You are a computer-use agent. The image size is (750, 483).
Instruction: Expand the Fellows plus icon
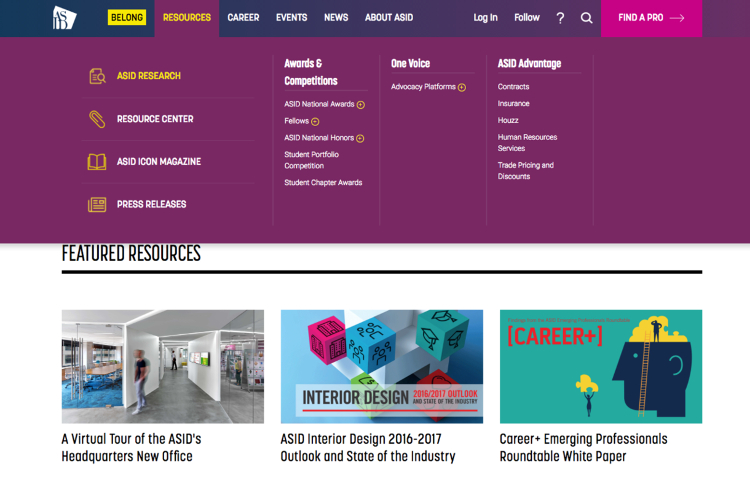(x=315, y=121)
